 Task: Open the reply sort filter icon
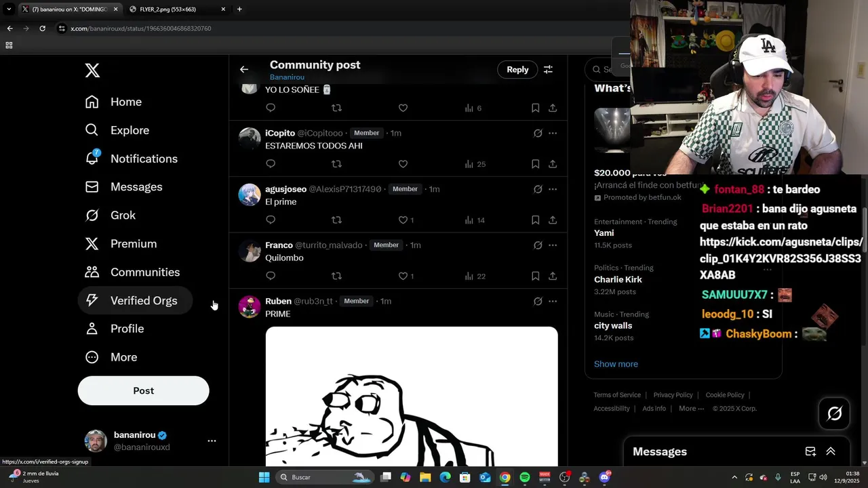548,69
